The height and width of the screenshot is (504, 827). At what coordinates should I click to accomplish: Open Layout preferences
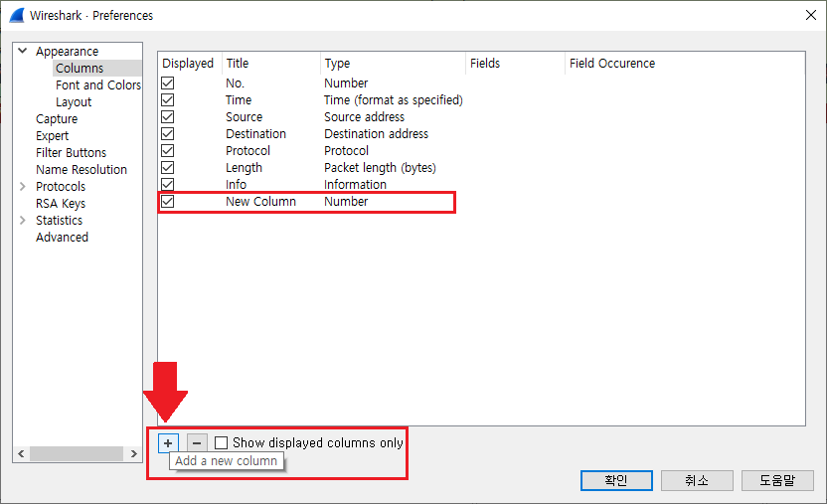74,101
